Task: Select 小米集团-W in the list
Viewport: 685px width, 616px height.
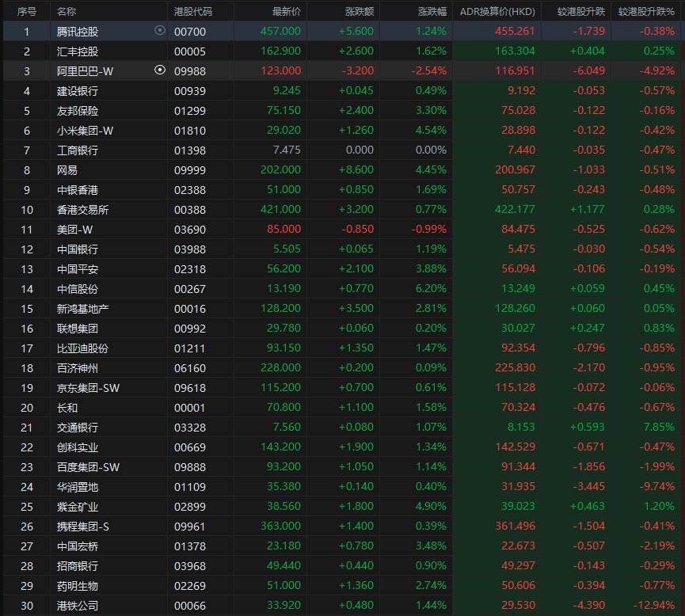Action: tap(85, 131)
